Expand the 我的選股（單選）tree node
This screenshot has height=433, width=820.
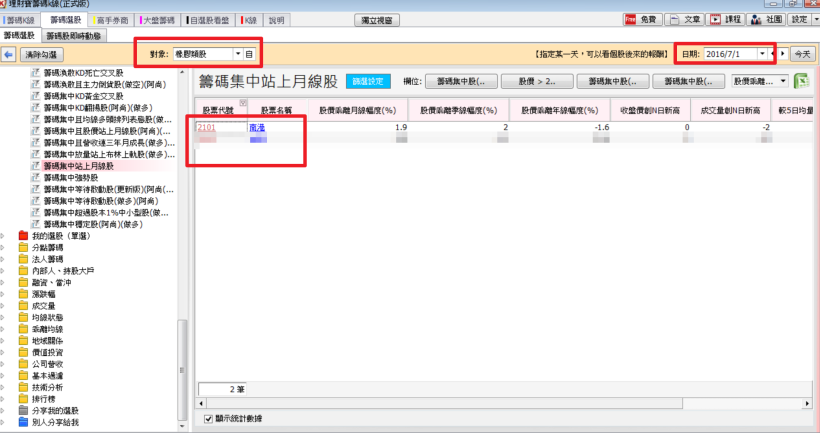(x=3, y=236)
